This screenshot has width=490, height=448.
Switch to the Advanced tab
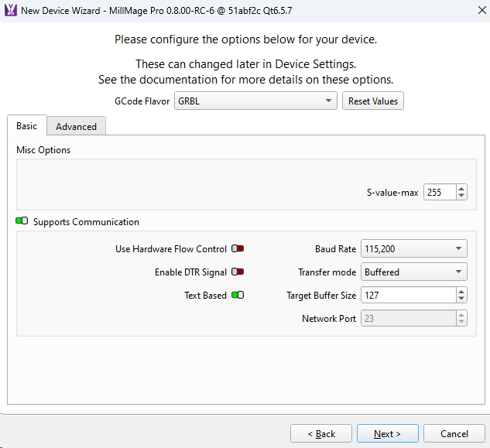coord(76,126)
